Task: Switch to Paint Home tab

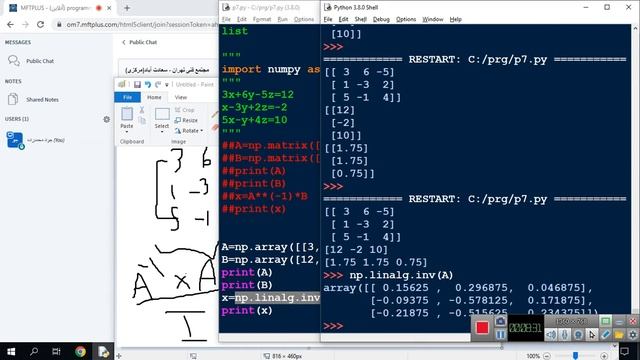Action: point(154,97)
